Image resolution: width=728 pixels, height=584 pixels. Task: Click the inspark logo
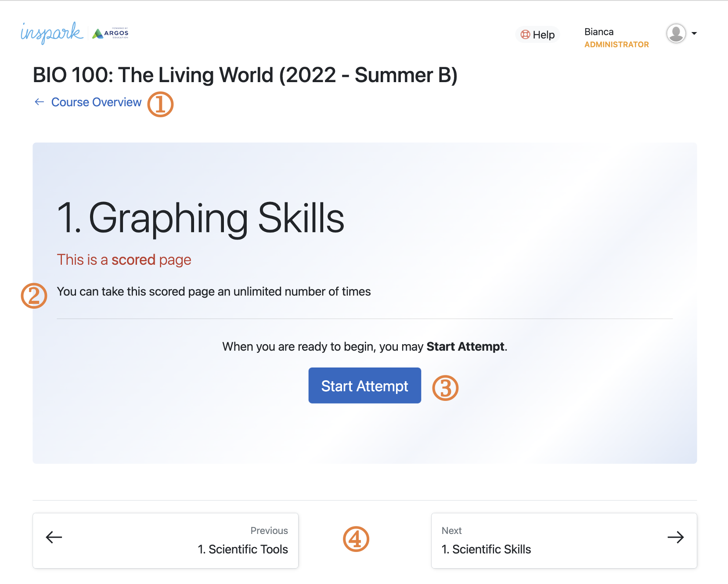click(x=51, y=32)
